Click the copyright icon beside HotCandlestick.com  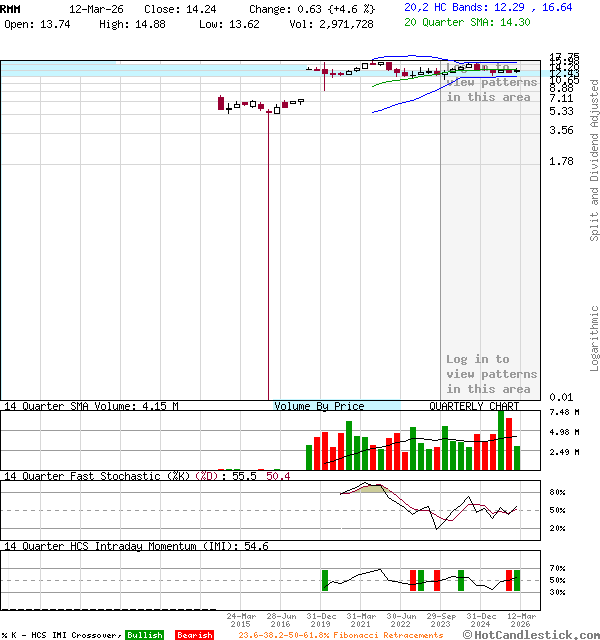tap(468, 635)
